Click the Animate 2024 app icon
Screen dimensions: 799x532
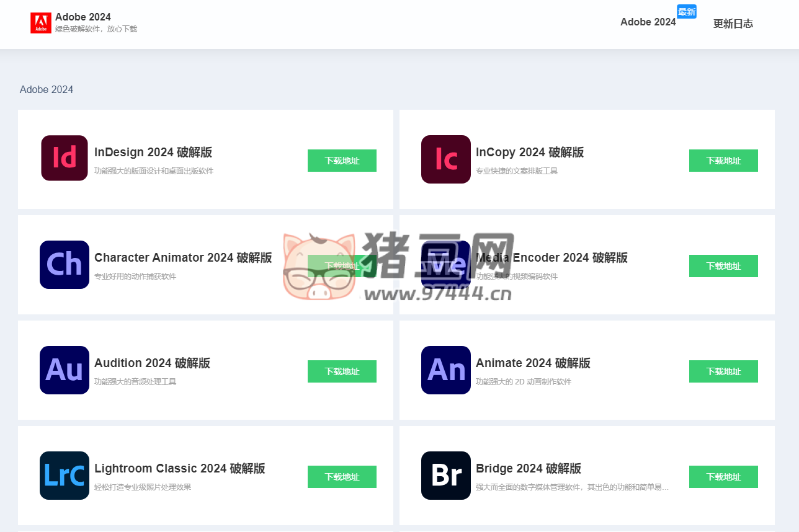[445, 370]
